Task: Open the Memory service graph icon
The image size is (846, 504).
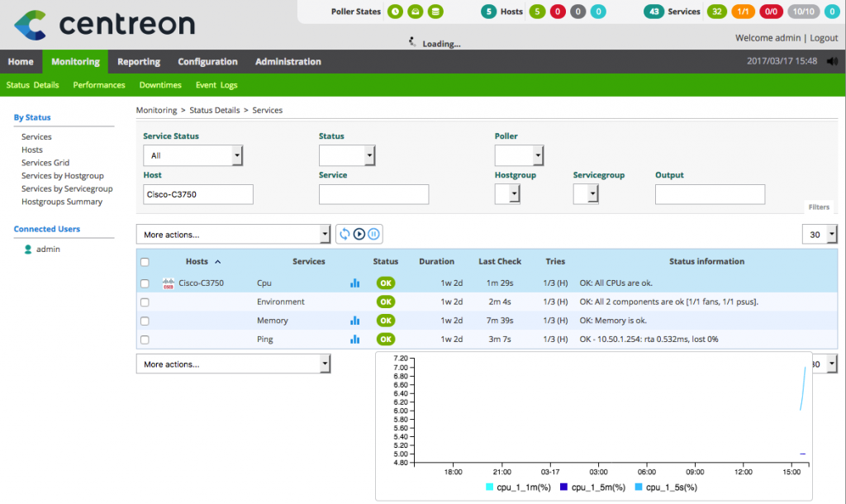Action: (354, 321)
